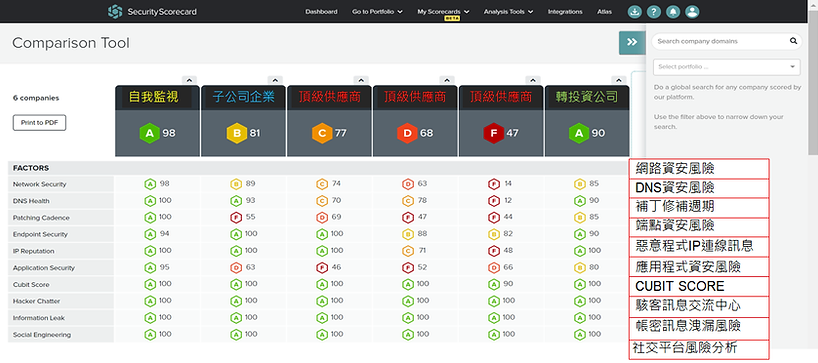This screenshot has height=363, width=818.
Task: Click the SecurityScorecard logo
Action: [152, 11]
